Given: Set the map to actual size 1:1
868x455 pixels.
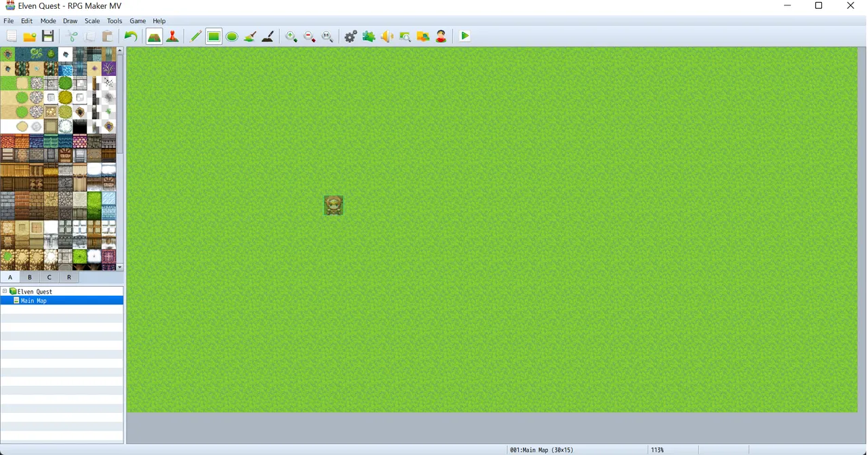Looking at the screenshot, I should [328, 37].
